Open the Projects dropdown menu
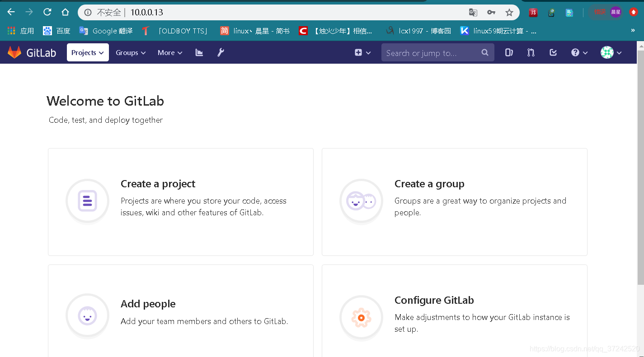This screenshot has width=644, height=357. (88, 52)
